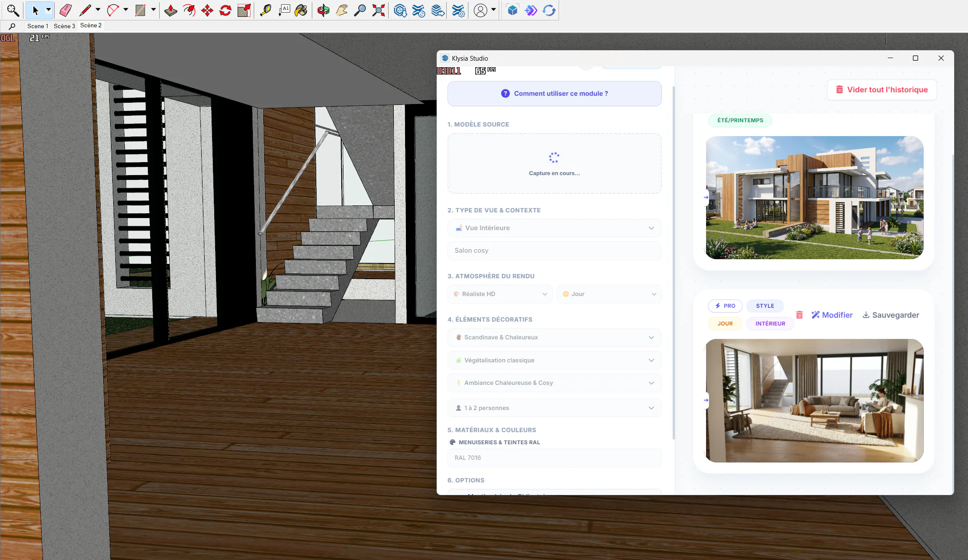Launch the blue cube Klysia icon
The height and width of the screenshot is (560, 968).
513,10
